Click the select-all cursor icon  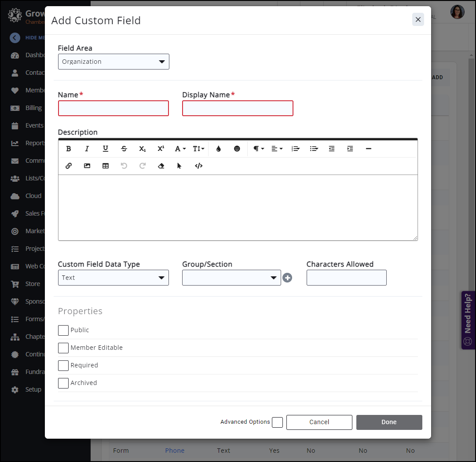(x=179, y=166)
